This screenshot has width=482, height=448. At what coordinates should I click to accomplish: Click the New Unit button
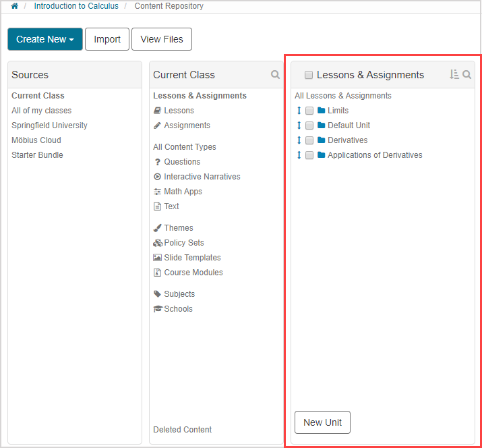click(x=322, y=422)
